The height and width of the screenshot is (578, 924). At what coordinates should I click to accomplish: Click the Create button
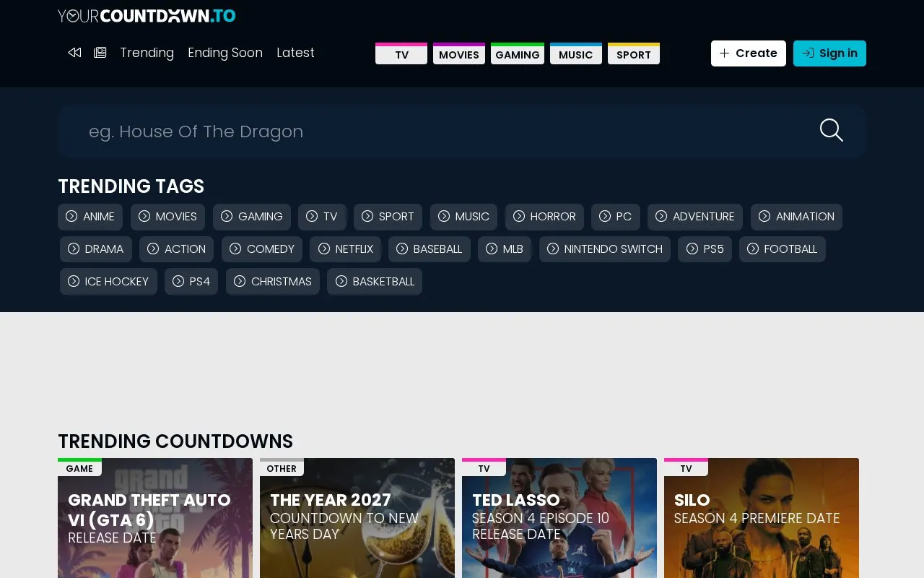[x=749, y=53]
